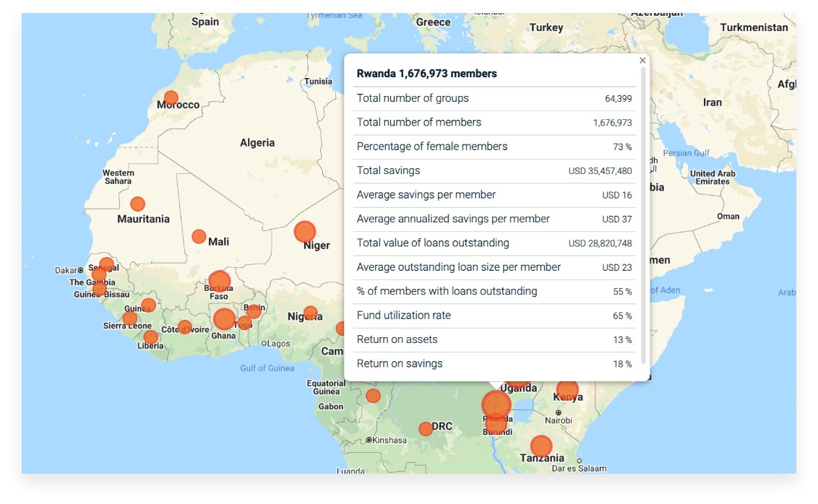Click the large Rwanda marker

[496, 405]
